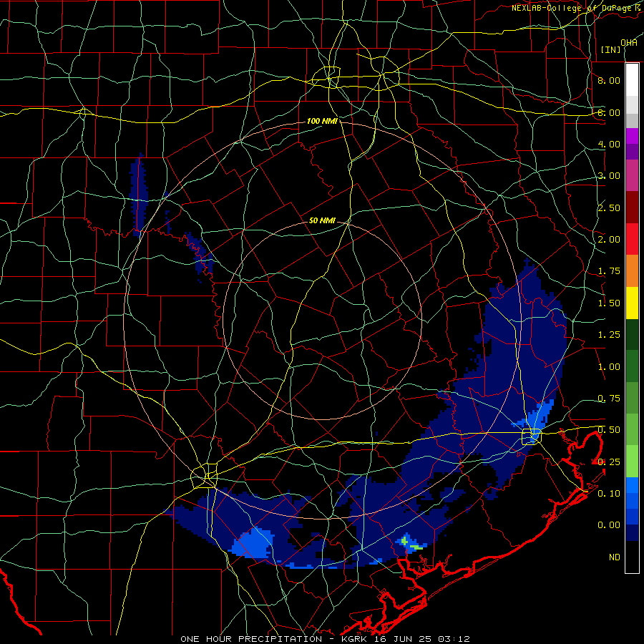Click the 1.75 legend value
Image resolution: width=644 pixels, height=644 pixels.
pyautogui.click(x=609, y=271)
